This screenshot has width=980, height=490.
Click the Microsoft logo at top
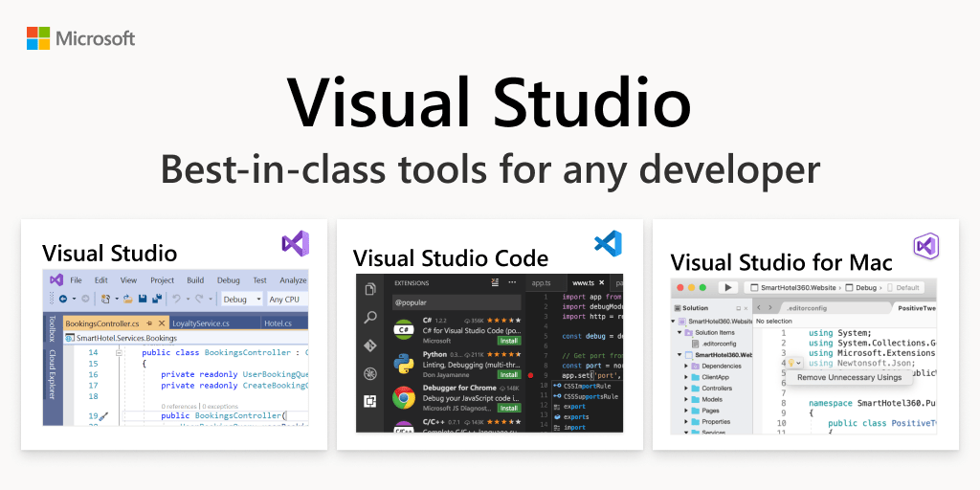click(x=80, y=38)
